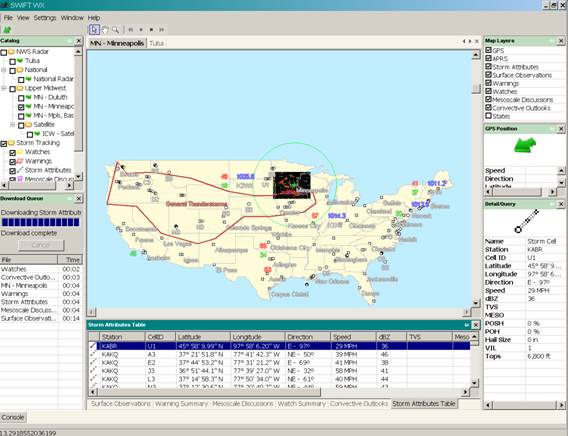Pin the Map Layers panel
Image resolution: width=568 pixels, height=436 pixels.
coord(552,41)
